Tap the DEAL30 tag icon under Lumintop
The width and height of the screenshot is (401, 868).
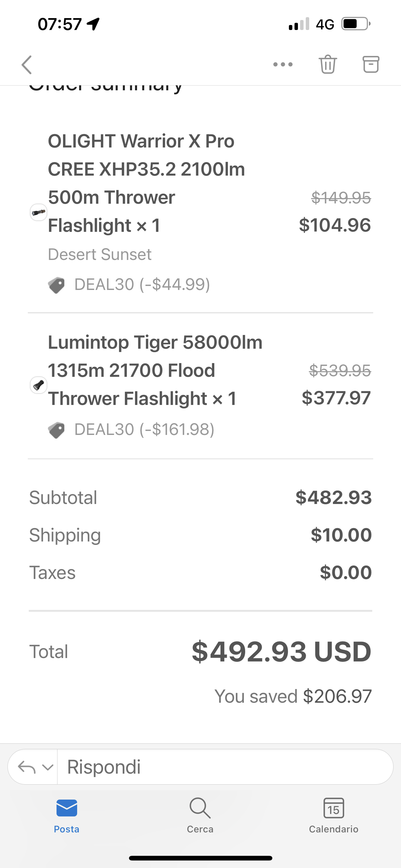click(56, 430)
